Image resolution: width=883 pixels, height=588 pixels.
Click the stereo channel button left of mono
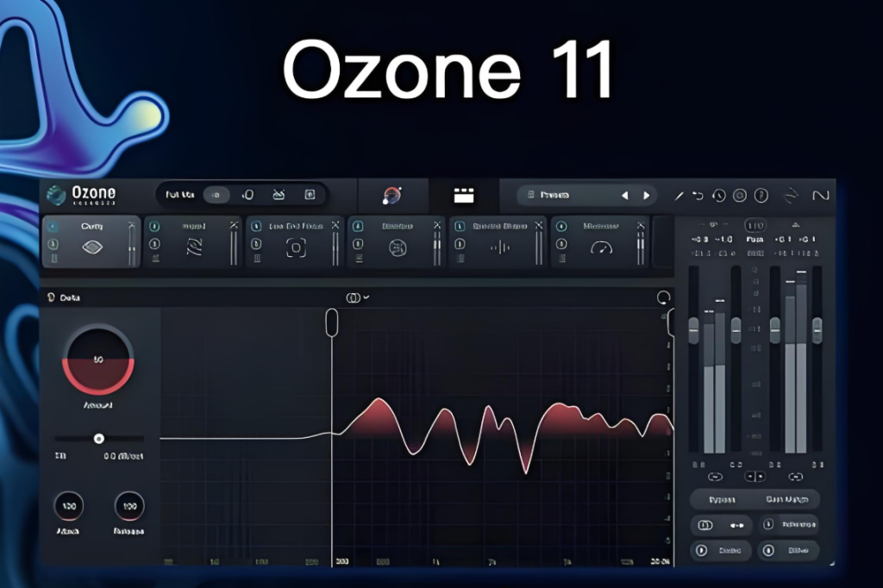tap(705, 525)
